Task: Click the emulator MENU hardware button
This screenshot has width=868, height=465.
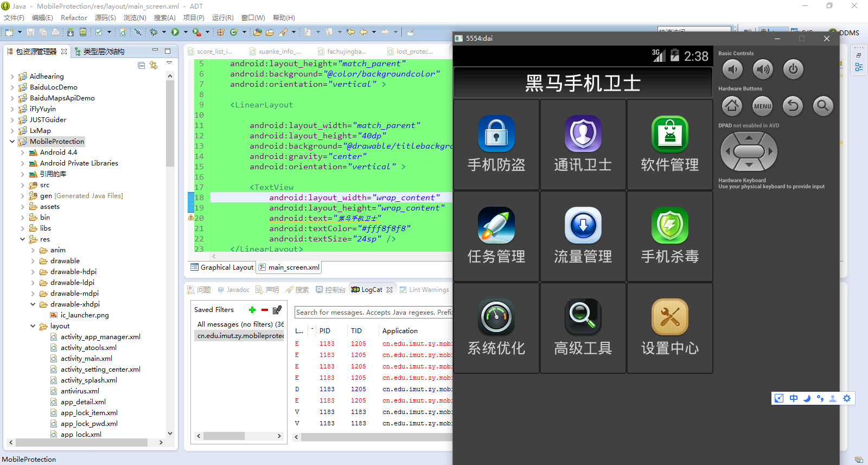Action: point(763,106)
